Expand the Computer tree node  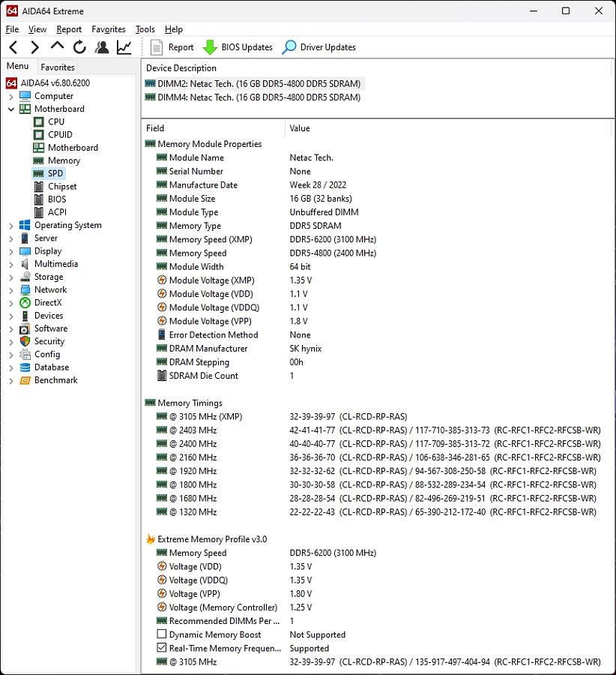pyautogui.click(x=11, y=97)
